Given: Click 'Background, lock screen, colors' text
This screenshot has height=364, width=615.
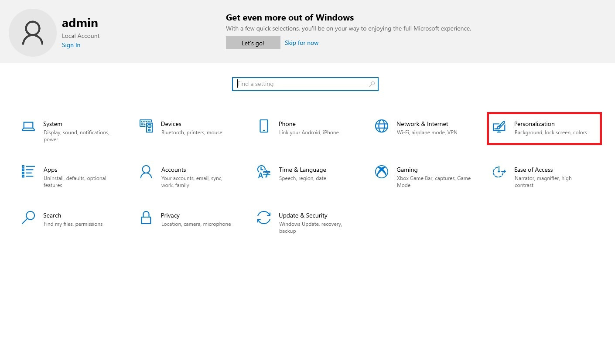Looking at the screenshot, I should tap(551, 133).
